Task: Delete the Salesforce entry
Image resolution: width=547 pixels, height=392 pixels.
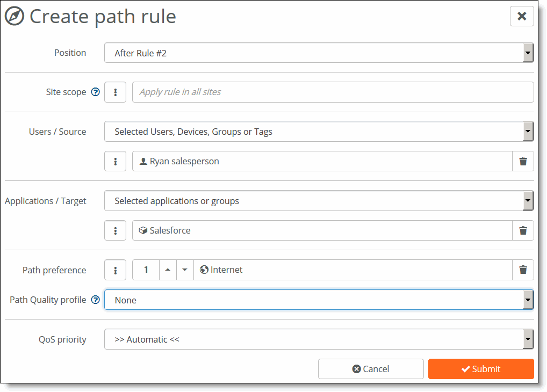Action: (x=523, y=230)
